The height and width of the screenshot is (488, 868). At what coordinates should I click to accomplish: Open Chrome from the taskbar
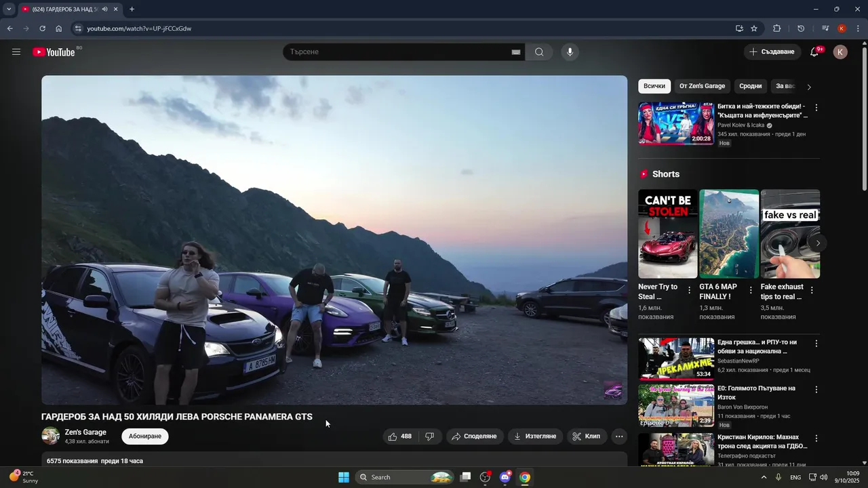click(x=525, y=477)
